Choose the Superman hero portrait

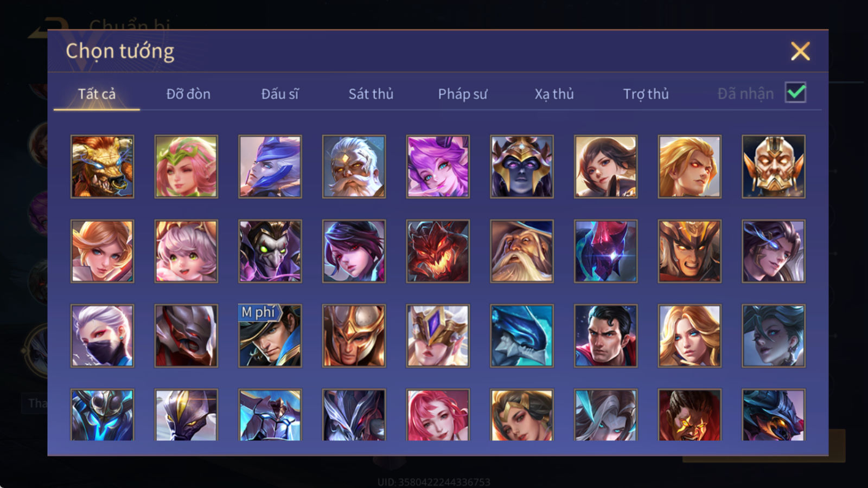pos(605,336)
